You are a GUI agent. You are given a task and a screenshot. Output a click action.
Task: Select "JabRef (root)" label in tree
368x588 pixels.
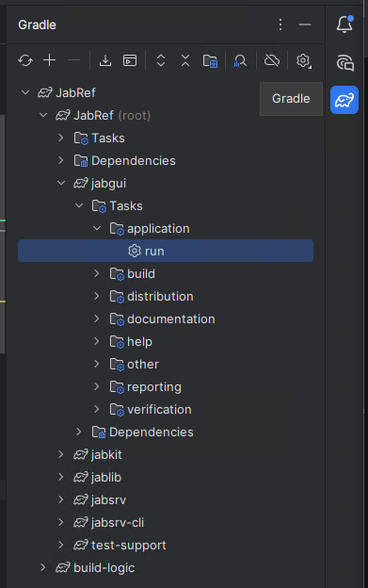pyautogui.click(x=112, y=115)
